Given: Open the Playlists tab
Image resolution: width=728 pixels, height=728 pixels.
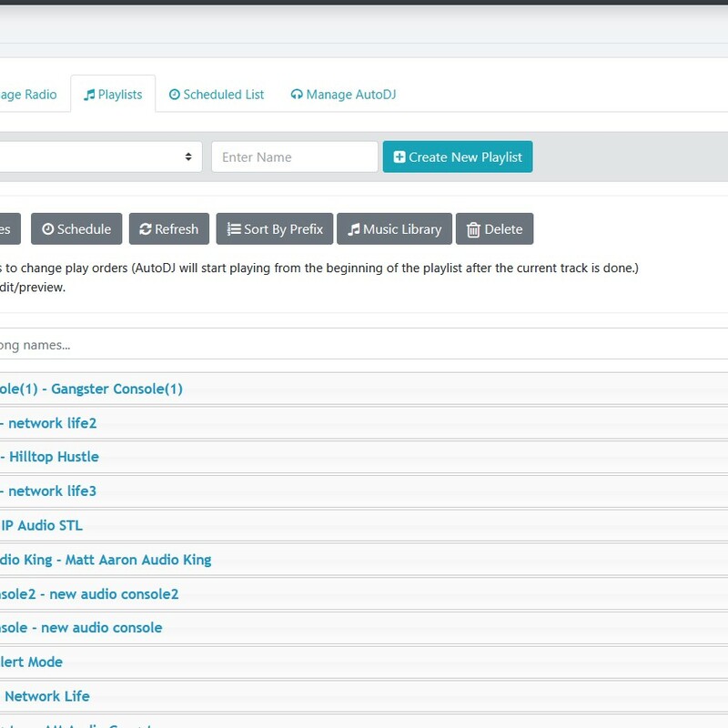Looking at the screenshot, I should click(x=113, y=95).
